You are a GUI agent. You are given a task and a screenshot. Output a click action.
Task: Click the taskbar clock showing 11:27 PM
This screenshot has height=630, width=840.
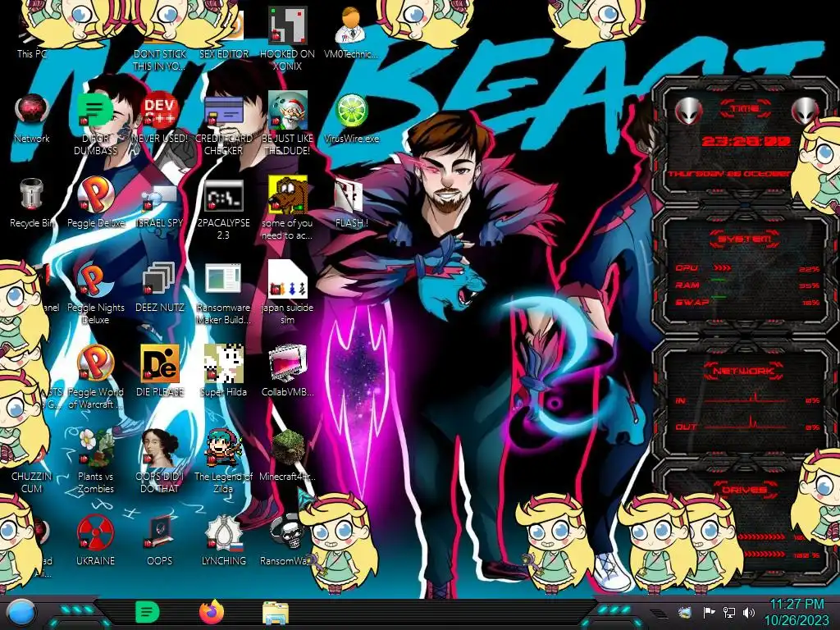(x=796, y=612)
